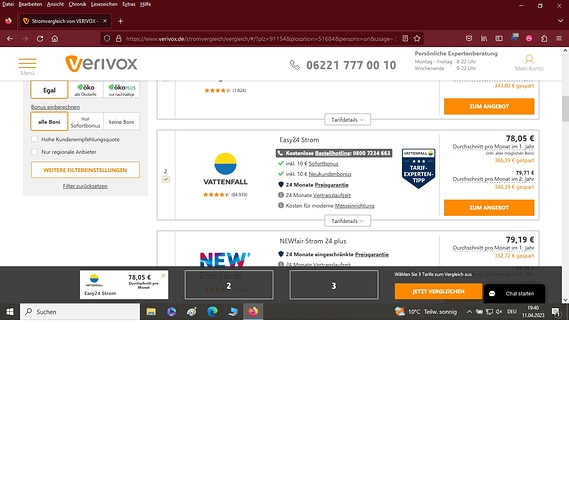The image size is (569, 500).
Task: Open the Mein Konto account icon
Action: click(x=529, y=59)
